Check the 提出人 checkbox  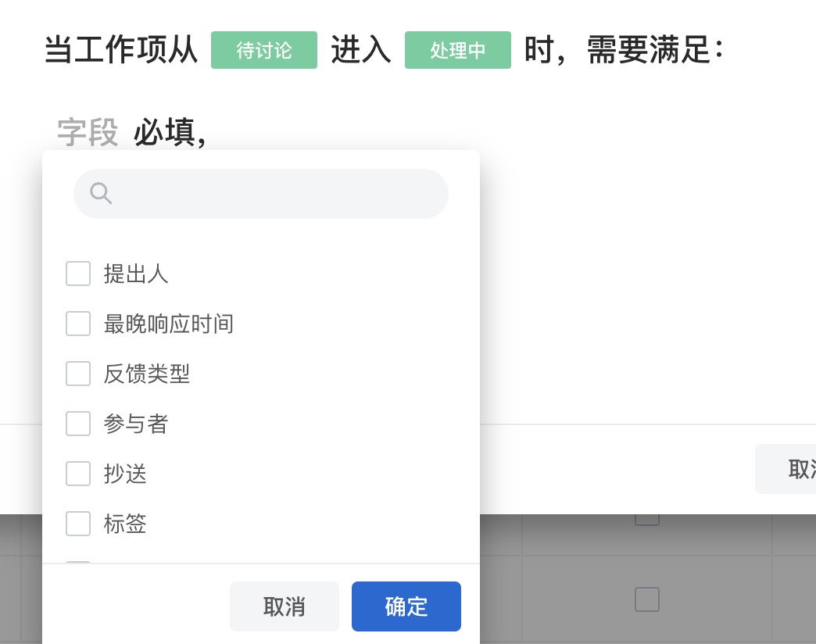[78, 274]
